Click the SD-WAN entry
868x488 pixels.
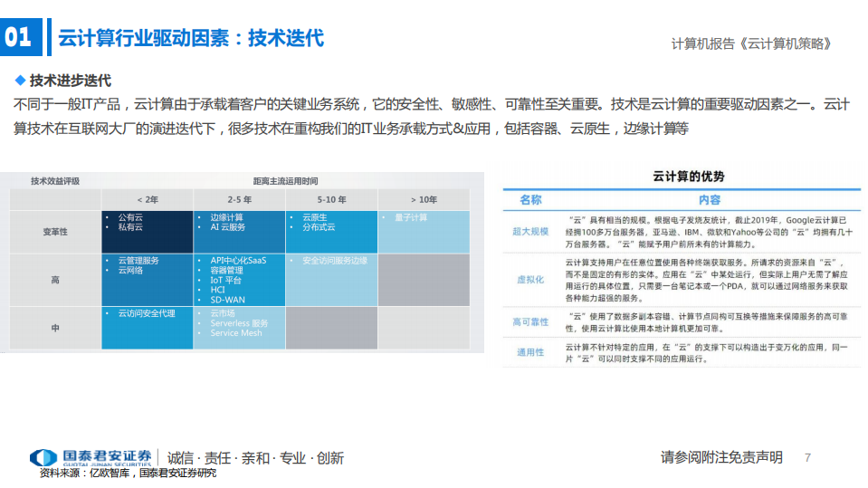pyautogui.click(x=227, y=300)
